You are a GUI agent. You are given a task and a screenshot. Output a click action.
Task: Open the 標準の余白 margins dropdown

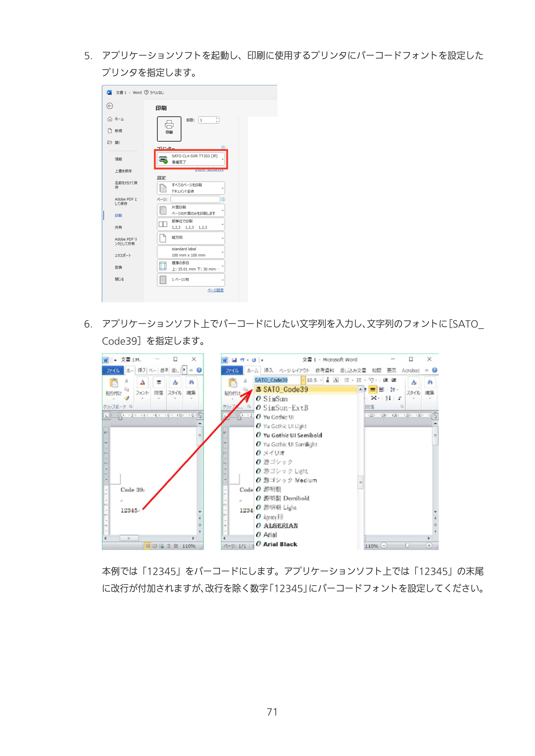click(191, 266)
